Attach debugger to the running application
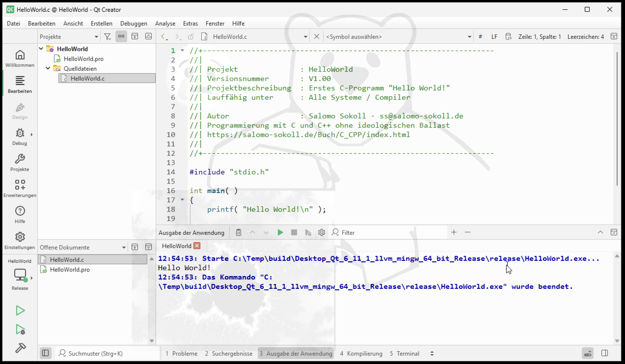 tap(308, 232)
